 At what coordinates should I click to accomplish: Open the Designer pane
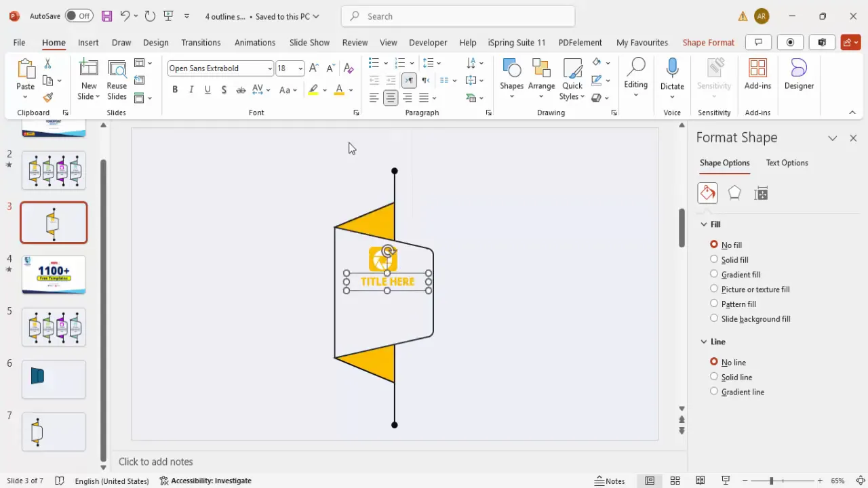click(x=799, y=74)
